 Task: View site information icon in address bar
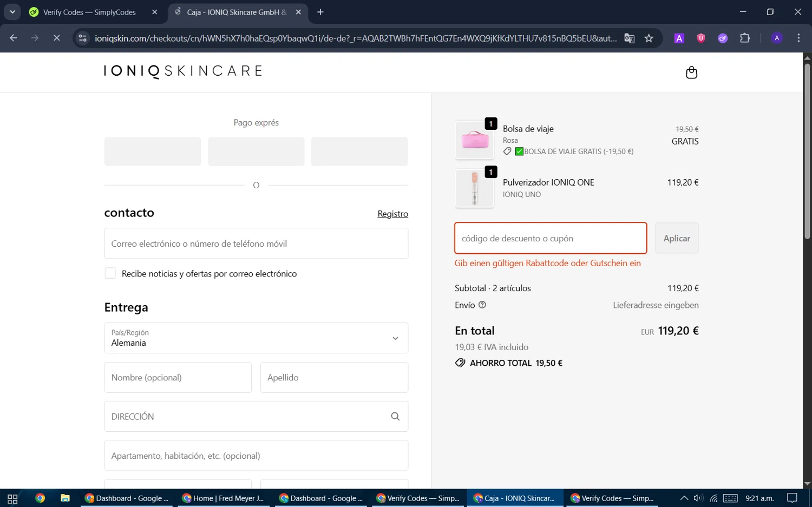click(x=82, y=38)
